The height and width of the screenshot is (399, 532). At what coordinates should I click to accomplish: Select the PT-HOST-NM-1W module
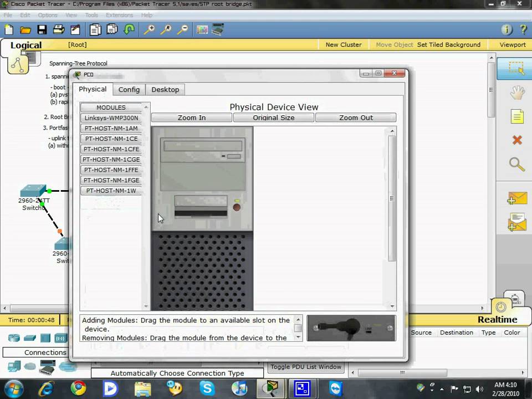click(x=111, y=191)
